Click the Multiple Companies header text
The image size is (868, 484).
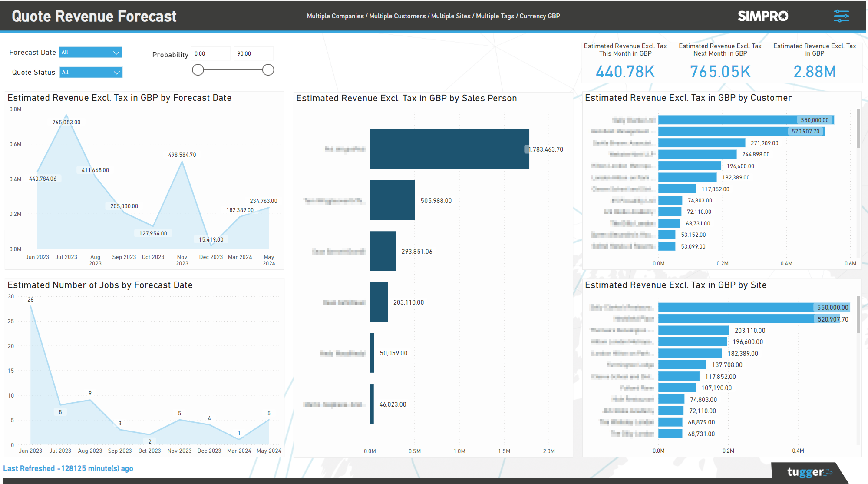[335, 16]
